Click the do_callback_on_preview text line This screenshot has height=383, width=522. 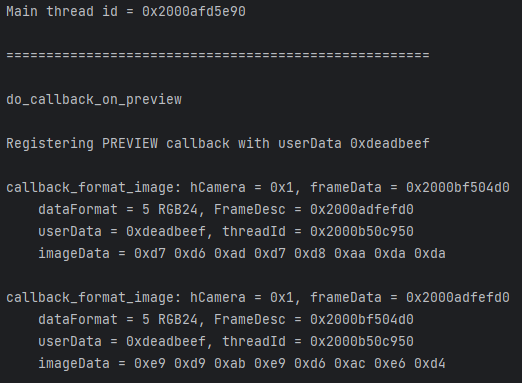coord(94,100)
